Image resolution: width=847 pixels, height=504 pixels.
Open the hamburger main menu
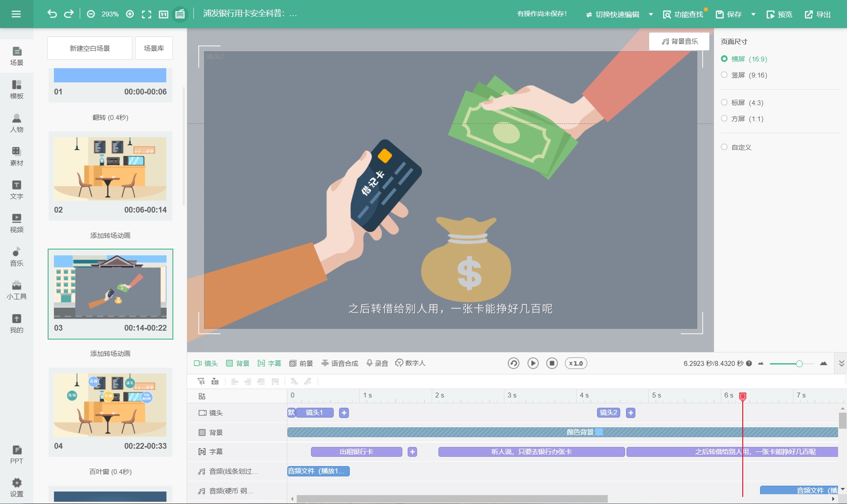click(x=16, y=14)
